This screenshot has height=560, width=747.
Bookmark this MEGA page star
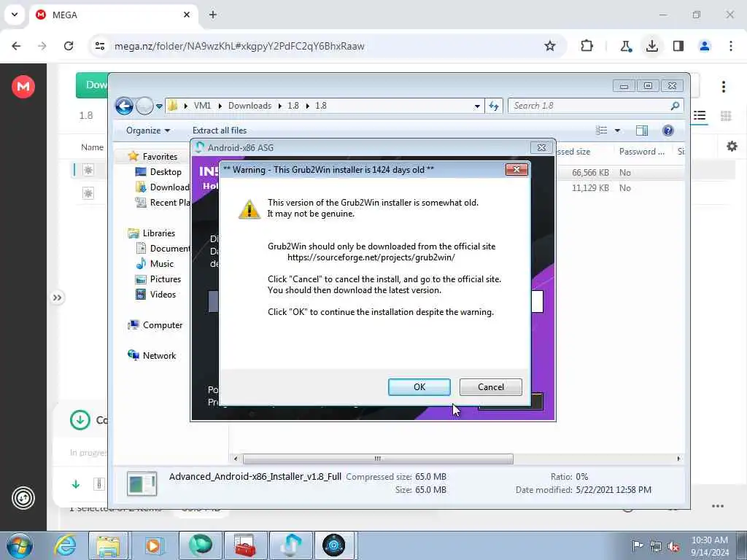pos(550,46)
